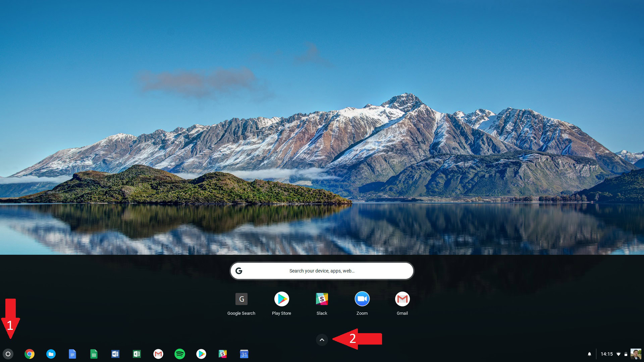Viewport: 644px width, 362px height.
Task: Click the Google Search launcher icon
Action: [241, 298]
